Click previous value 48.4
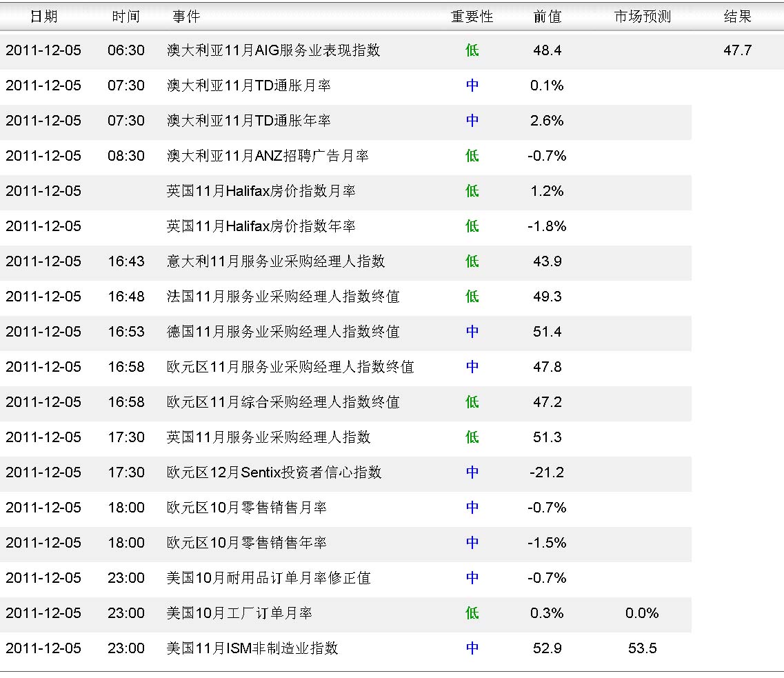Image resolution: width=784 pixels, height=678 pixels. pos(547,50)
